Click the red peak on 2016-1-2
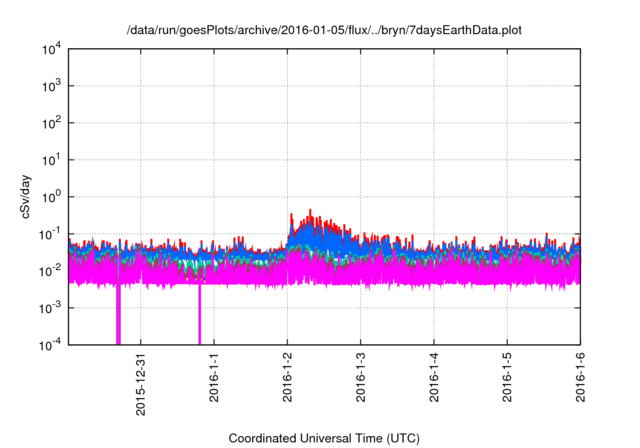640x448 pixels. (x=310, y=213)
